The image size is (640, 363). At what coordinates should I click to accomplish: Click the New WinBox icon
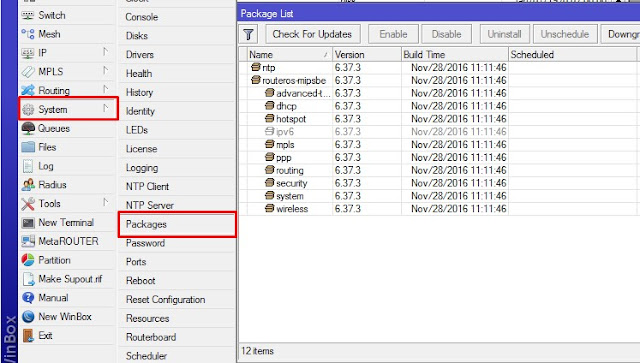[28, 316]
